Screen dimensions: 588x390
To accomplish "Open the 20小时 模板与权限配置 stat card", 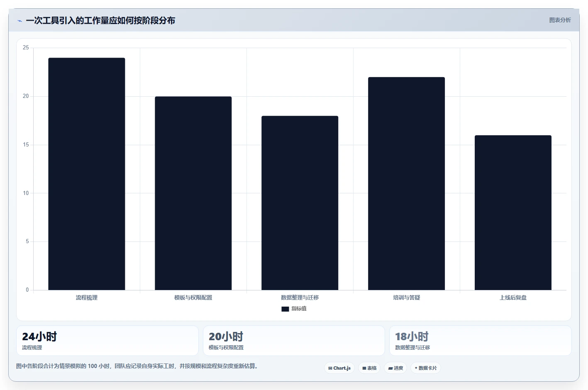I will 294,341.
